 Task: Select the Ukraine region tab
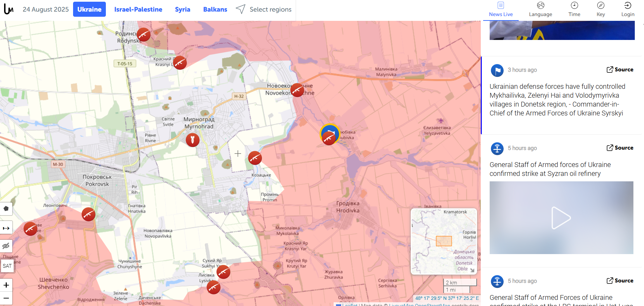(x=89, y=9)
